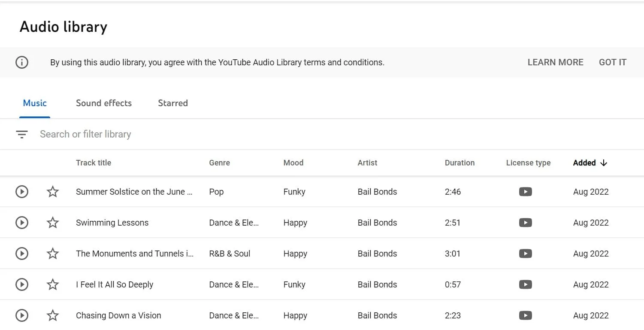644x330 pixels.
Task: Star the Swimming Lessons track
Action: [53, 223]
